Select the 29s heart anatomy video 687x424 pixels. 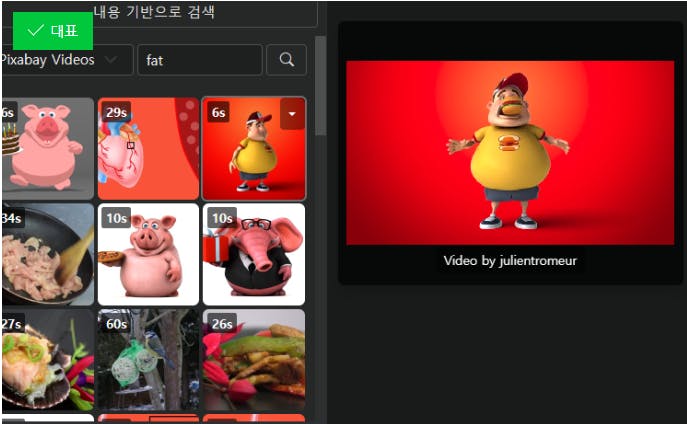tap(148, 148)
